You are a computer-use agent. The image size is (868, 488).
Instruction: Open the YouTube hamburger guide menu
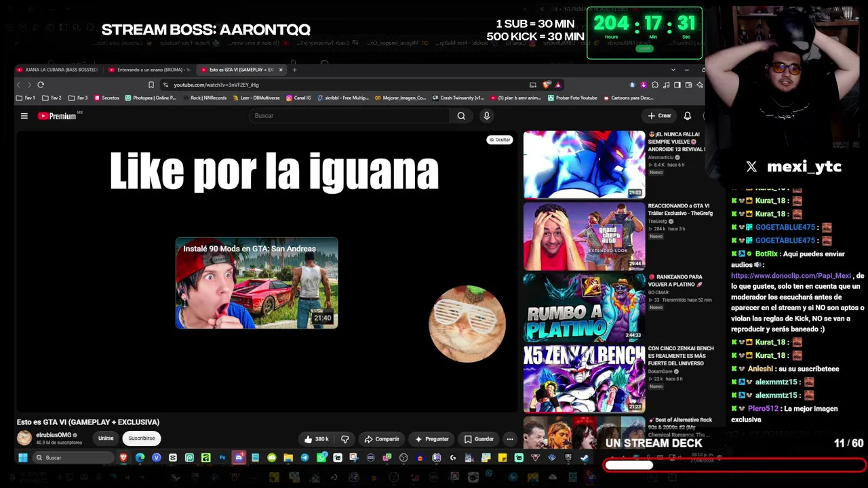(24, 116)
